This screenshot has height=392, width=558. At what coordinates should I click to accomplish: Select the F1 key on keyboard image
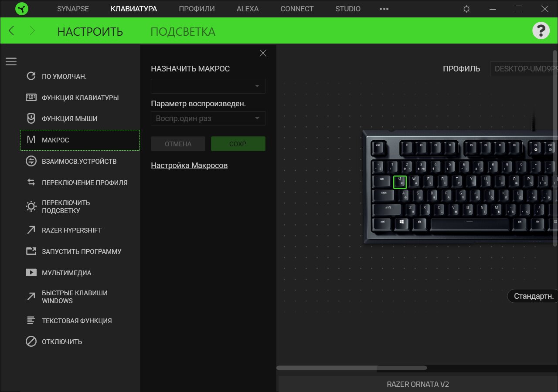click(x=407, y=148)
